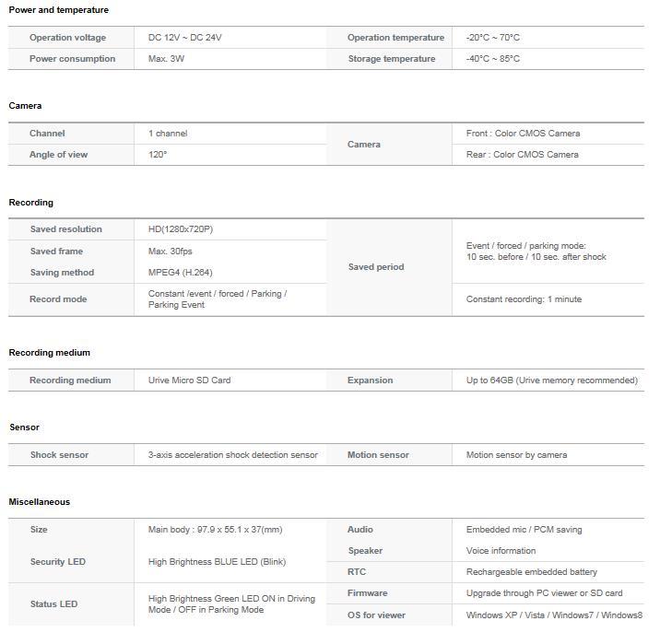Click the Shock sensor label
This screenshot has width=660, height=644.
pos(59,455)
